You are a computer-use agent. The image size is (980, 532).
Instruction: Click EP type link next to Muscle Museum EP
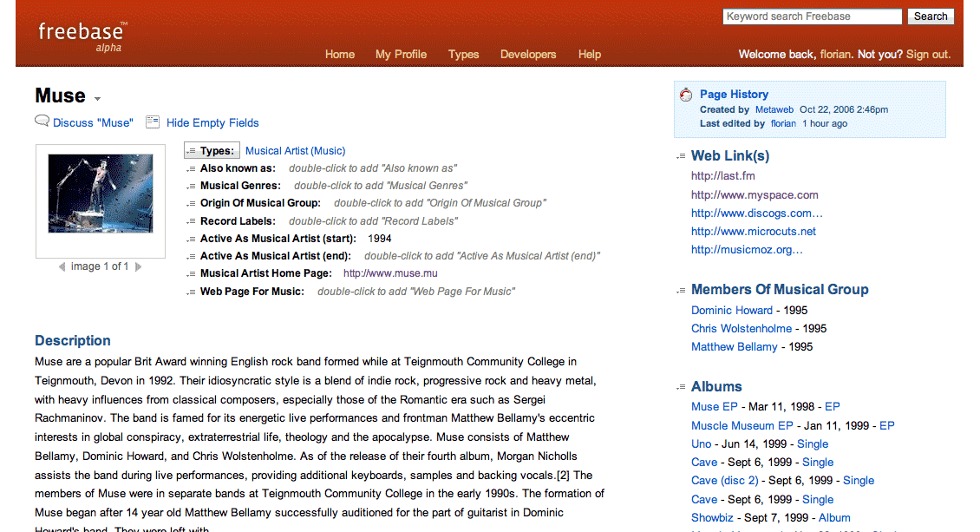[887, 426]
